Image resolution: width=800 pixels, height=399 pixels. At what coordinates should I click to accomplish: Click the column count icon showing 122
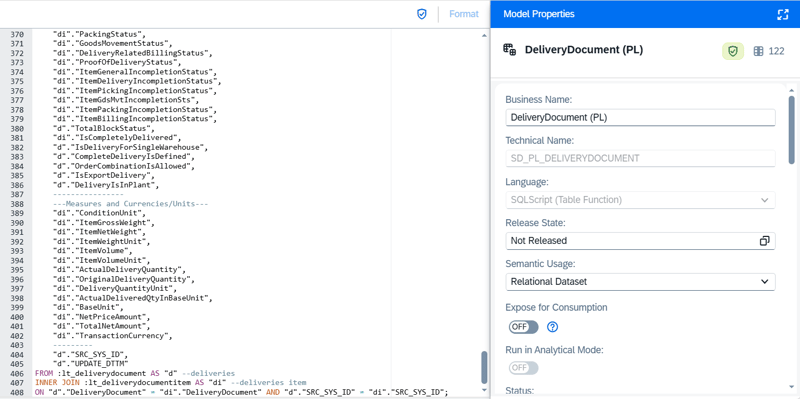coord(758,51)
